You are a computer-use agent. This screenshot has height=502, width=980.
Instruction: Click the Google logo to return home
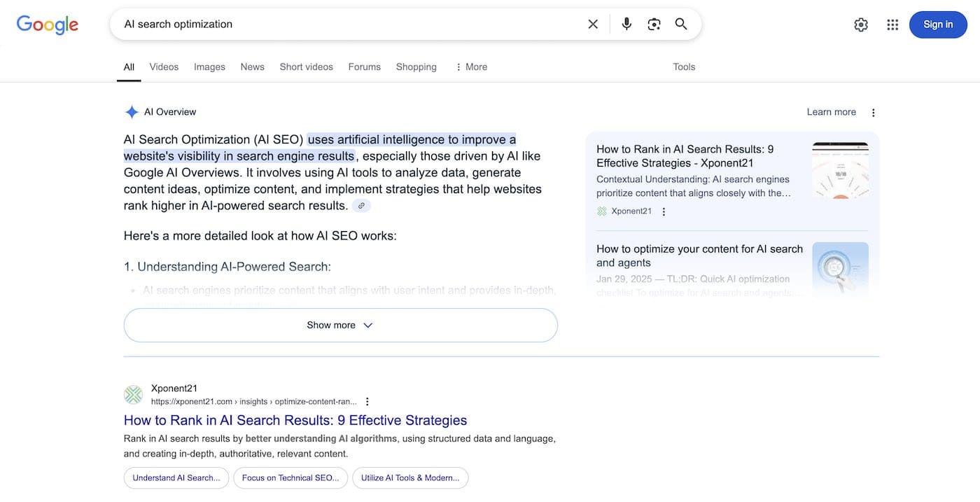pos(47,24)
